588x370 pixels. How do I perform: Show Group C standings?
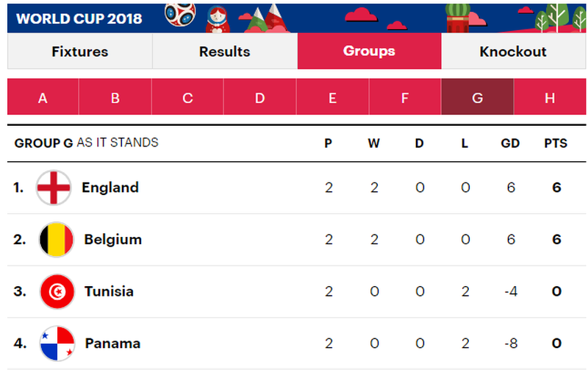click(187, 97)
